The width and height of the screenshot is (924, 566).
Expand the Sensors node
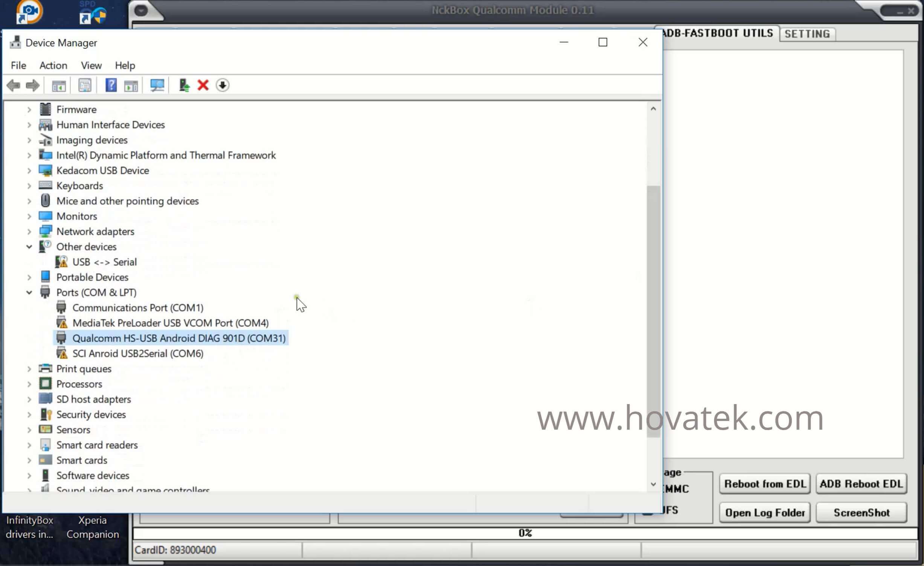tap(29, 430)
